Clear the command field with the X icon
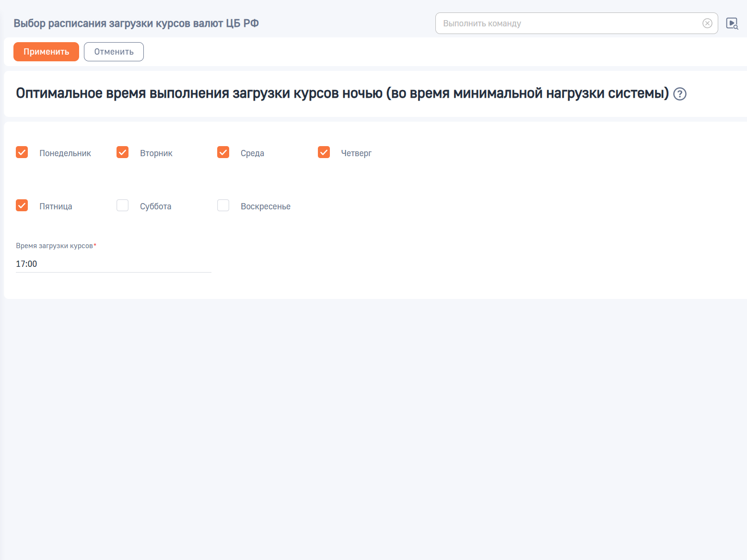 (707, 23)
